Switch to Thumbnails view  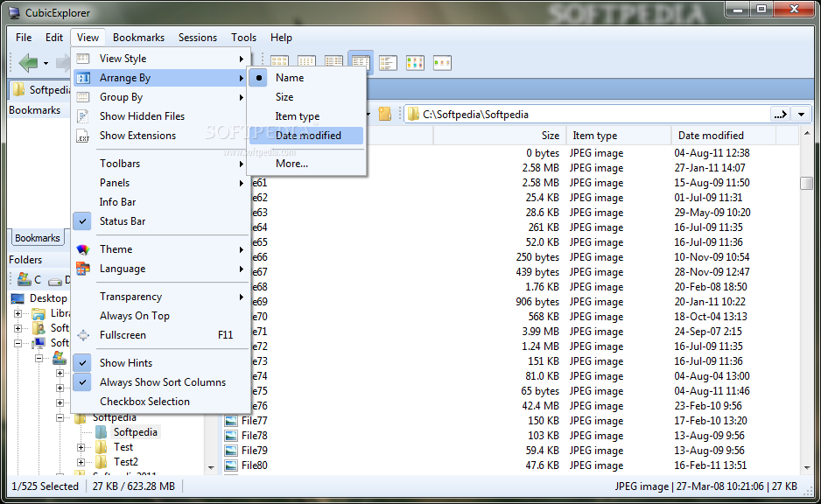415,63
